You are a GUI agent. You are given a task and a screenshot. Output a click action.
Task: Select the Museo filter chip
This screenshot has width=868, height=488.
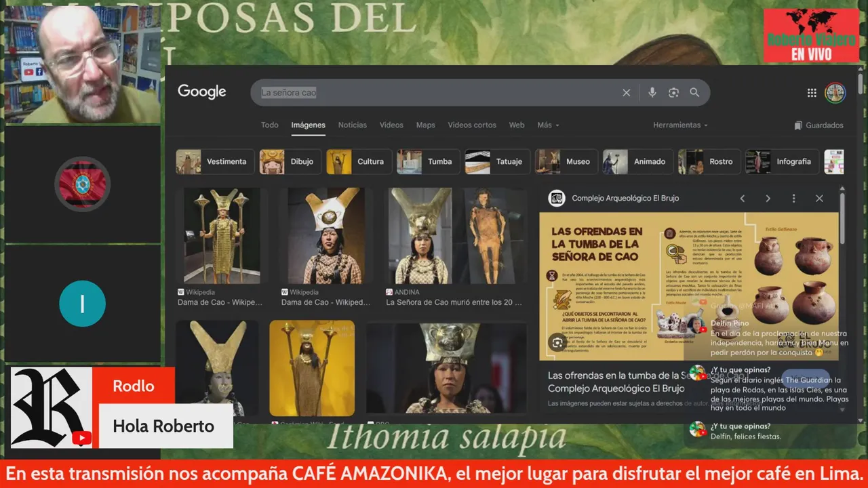tap(566, 162)
